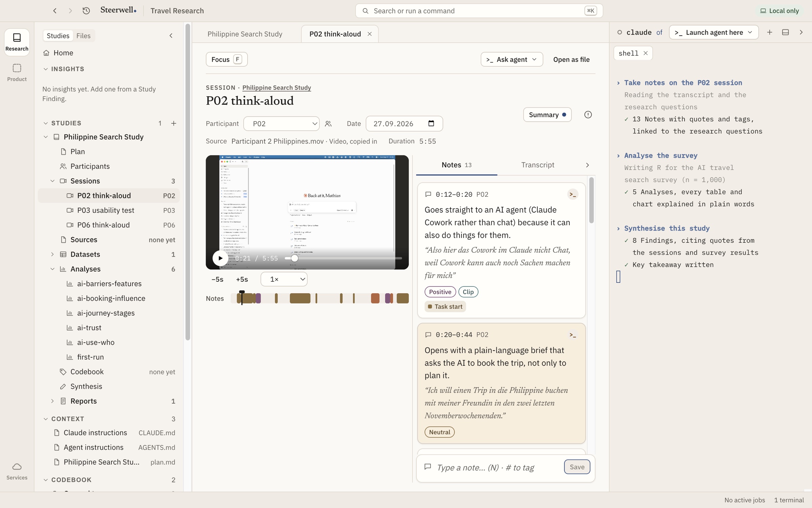Collapse the Sessions tree node

[52, 181]
